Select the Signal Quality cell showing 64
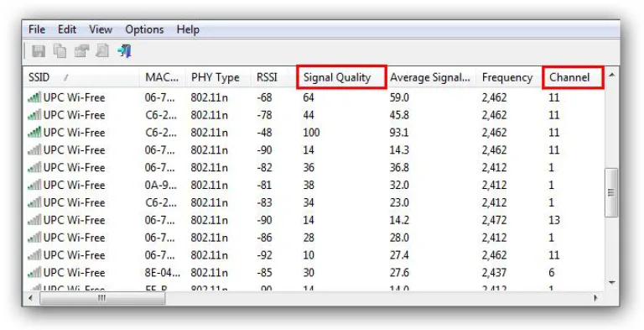 coord(309,98)
